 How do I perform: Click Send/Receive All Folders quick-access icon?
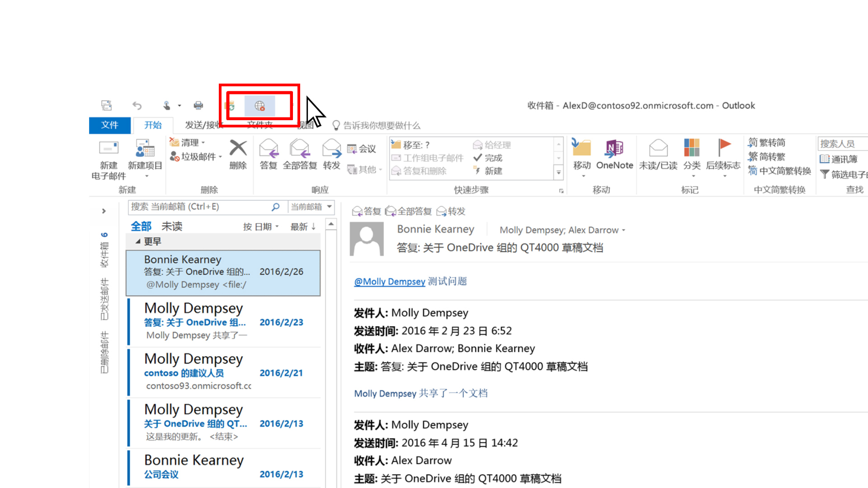coord(107,106)
